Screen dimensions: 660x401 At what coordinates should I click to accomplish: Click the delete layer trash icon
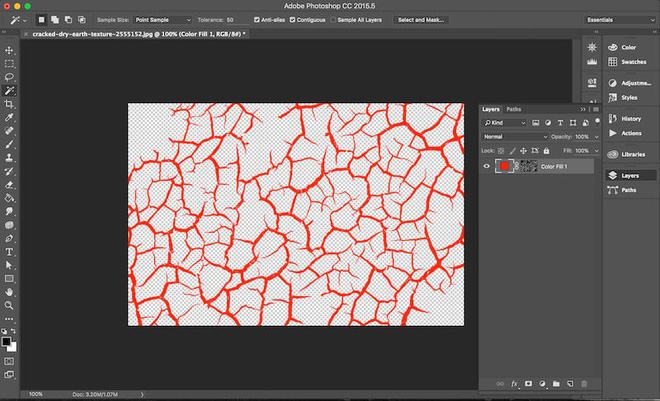pyautogui.click(x=584, y=383)
